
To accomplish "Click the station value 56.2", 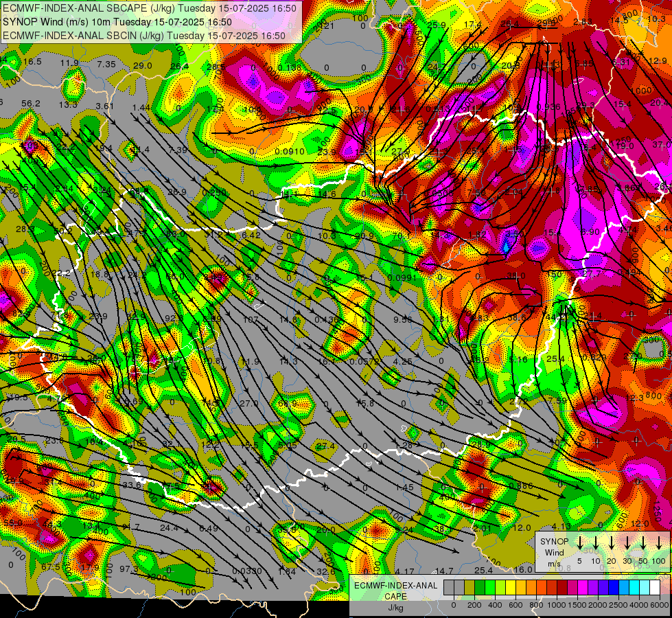I will [30, 104].
